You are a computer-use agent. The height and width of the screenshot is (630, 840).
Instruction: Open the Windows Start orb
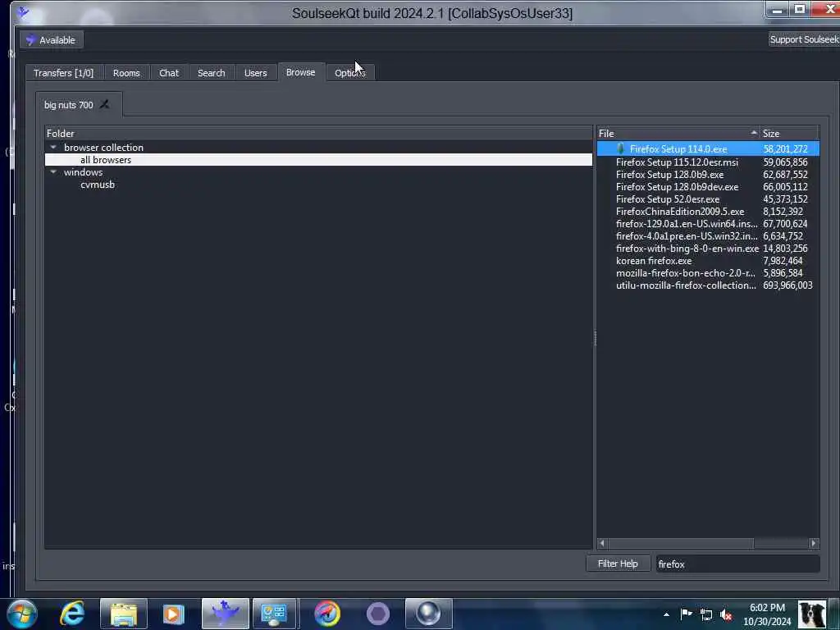21,614
